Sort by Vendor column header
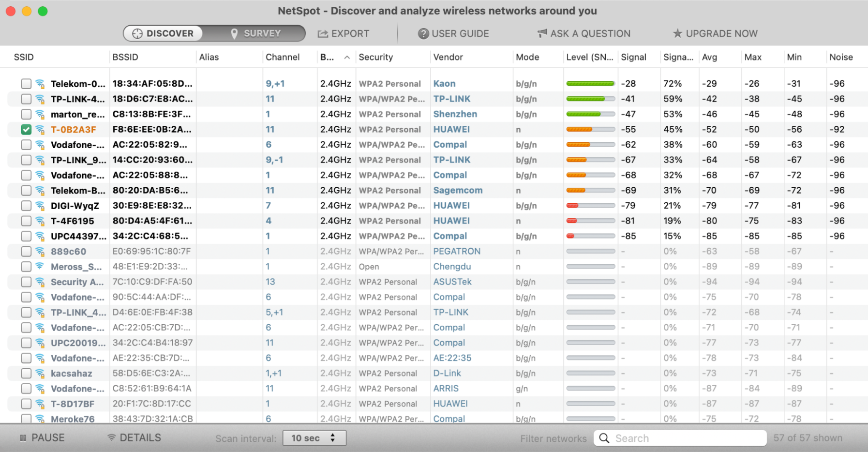Screen dimensions: 868x452 tap(448, 57)
